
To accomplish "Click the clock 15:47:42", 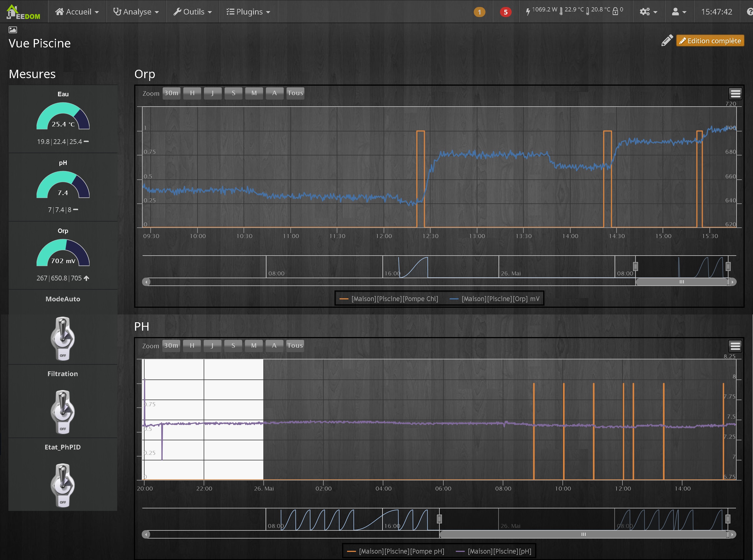I will pyautogui.click(x=716, y=12).
